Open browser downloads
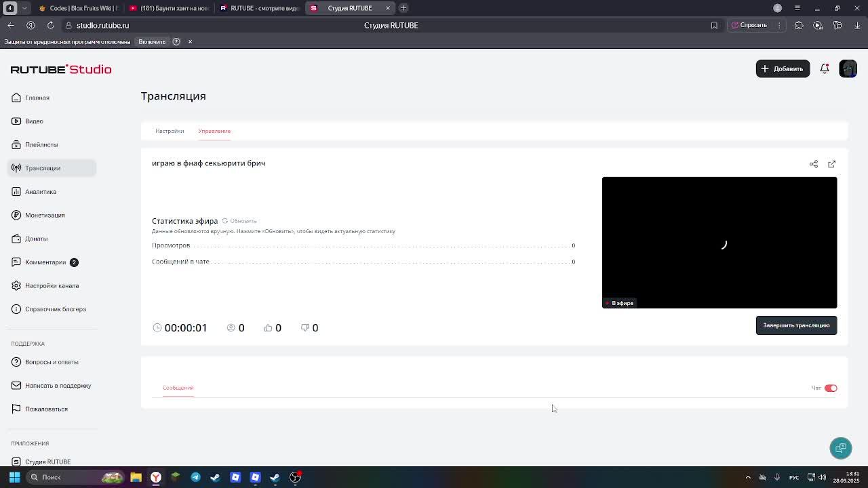868x488 pixels. click(857, 25)
